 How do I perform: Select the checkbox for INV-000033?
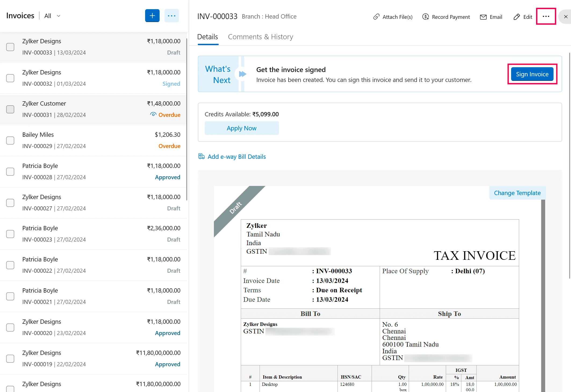click(x=10, y=47)
